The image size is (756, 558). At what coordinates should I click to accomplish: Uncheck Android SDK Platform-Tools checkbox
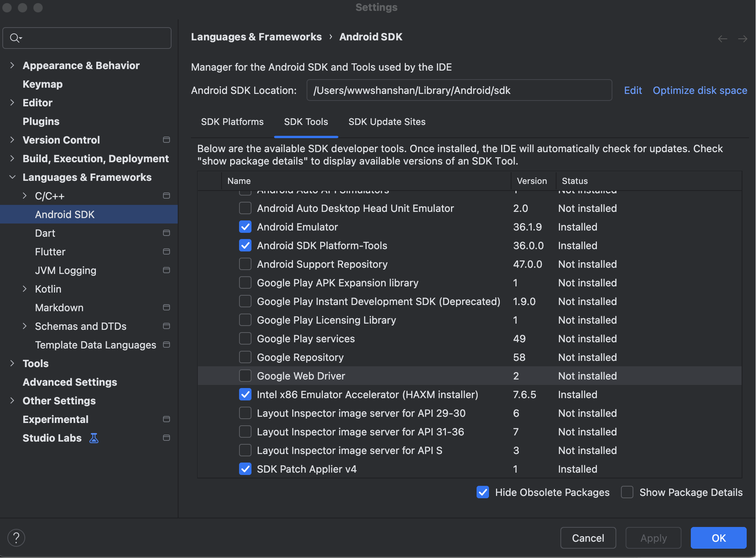[x=245, y=246]
